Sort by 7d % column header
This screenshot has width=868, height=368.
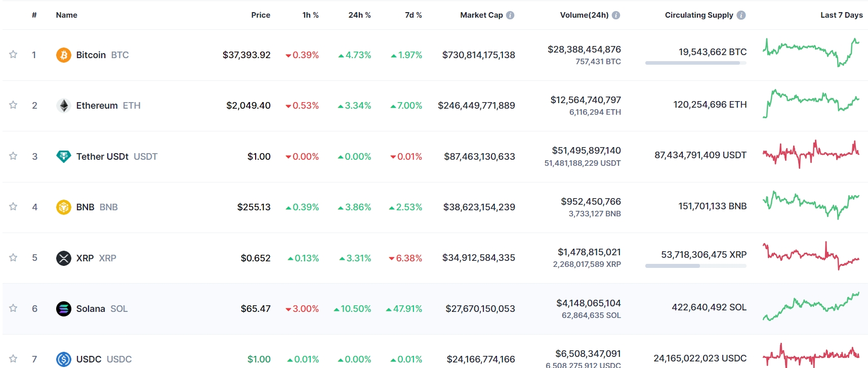click(413, 15)
